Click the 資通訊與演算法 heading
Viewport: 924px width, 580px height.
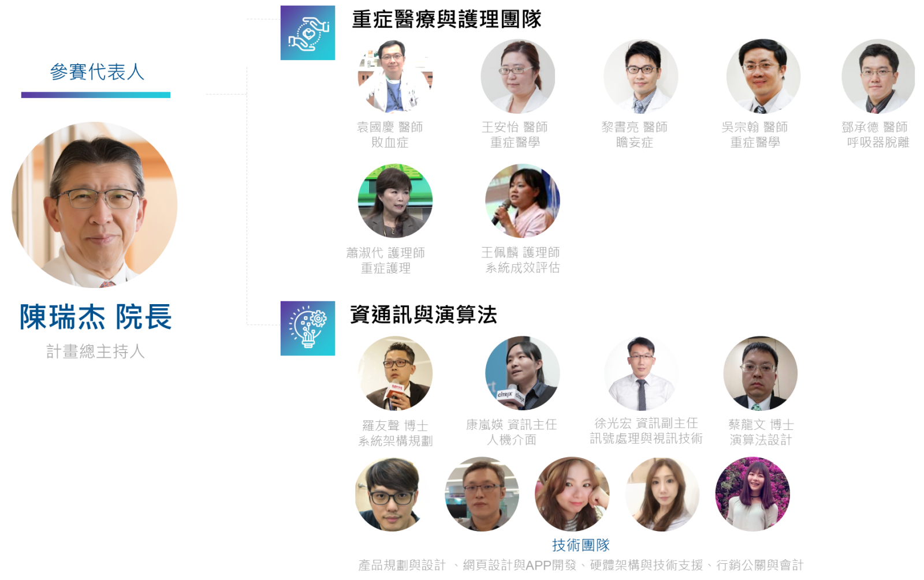[x=423, y=315]
